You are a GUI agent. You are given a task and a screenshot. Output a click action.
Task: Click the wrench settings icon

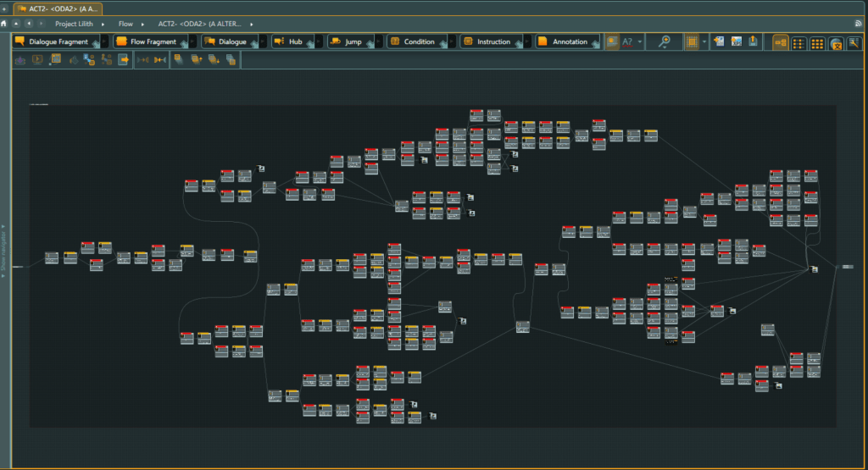coord(854,42)
